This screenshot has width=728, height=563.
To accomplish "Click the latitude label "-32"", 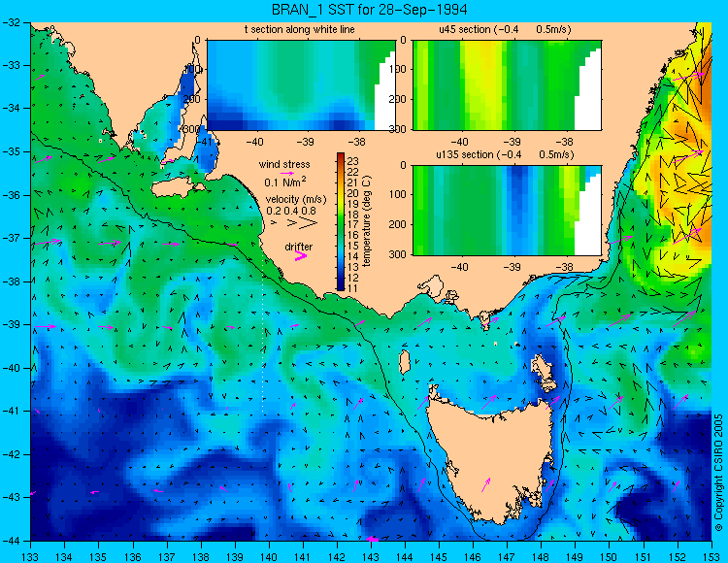I will pyautogui.click(x=11, y=22).
